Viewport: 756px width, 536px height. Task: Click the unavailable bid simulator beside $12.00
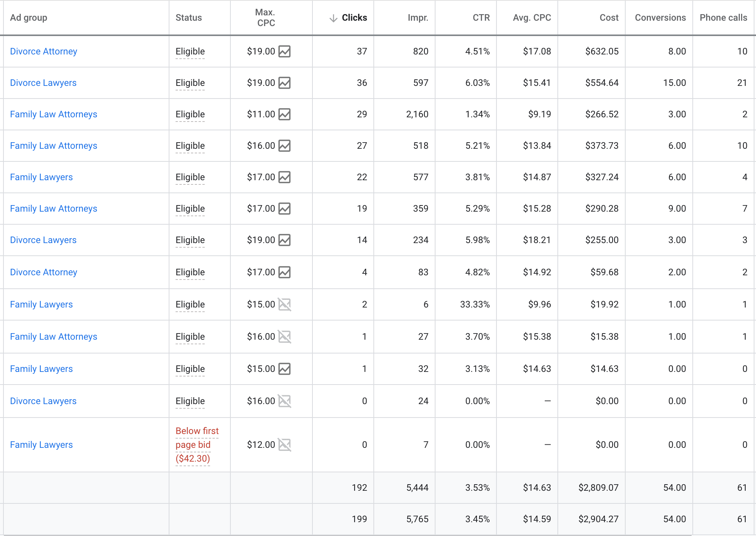tap(284, 445)
